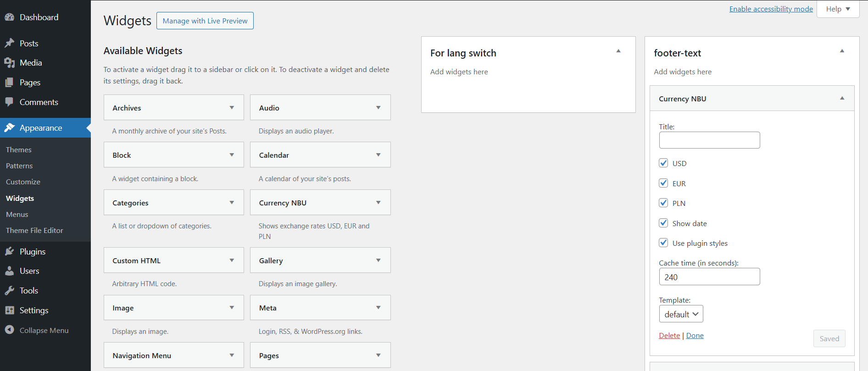Screen dimensions: 868x371
Task: Open Media via its sidebar icon
Action: click(10, 63)
